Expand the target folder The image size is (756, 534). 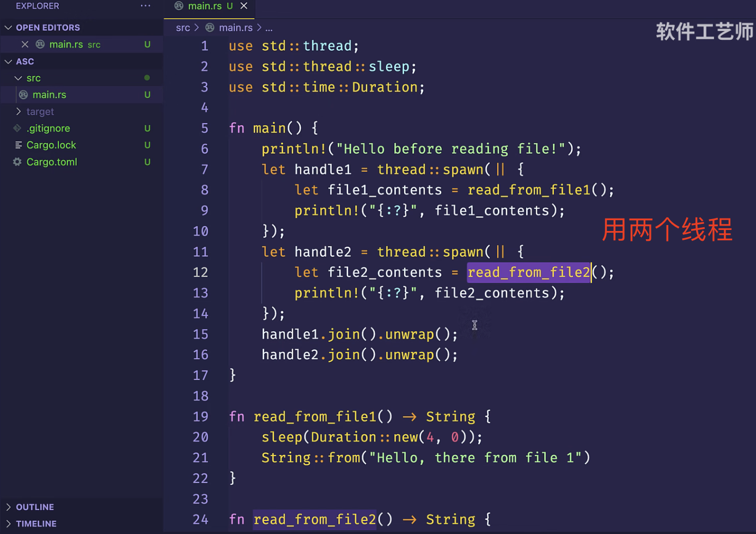(x=19, y=112)
